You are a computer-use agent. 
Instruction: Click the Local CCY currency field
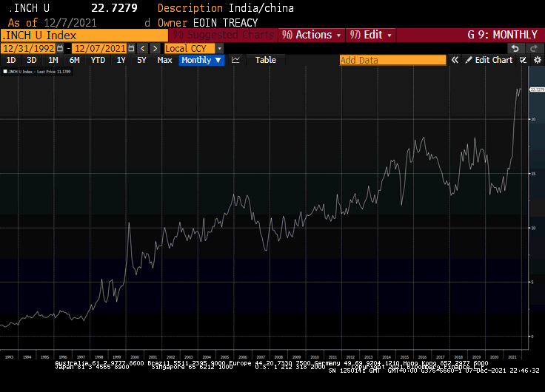[x=190, y=48]
